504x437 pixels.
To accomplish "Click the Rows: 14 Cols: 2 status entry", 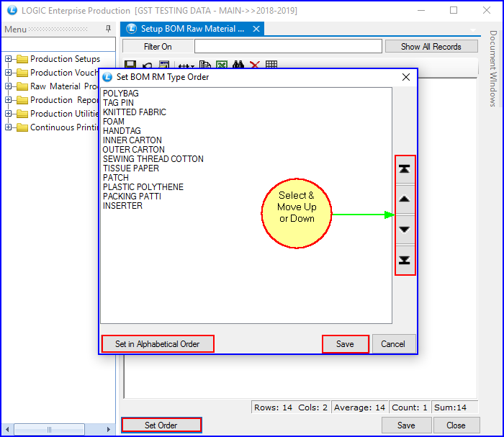I will [x=291, y=407].
